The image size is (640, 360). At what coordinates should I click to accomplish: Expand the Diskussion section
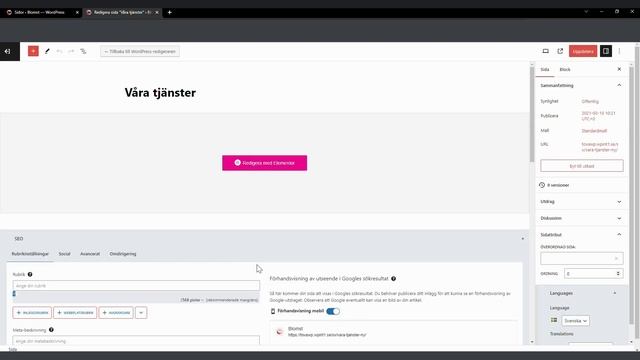pos(619,218)
